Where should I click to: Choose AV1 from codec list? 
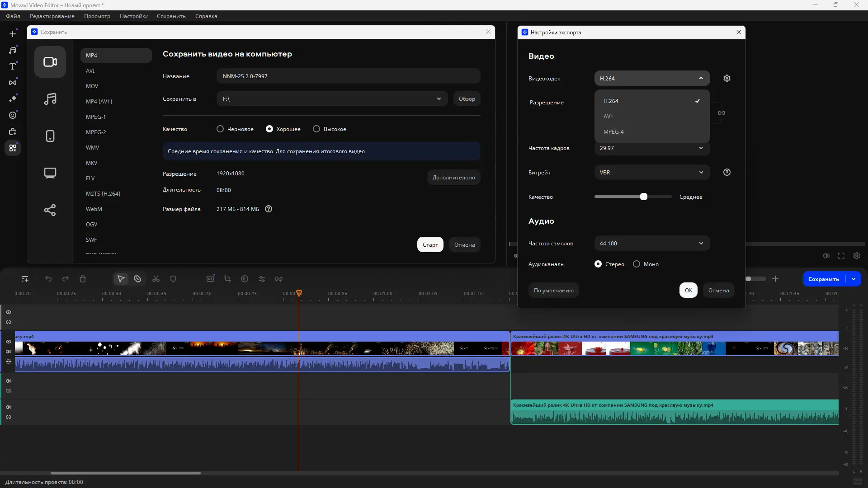[608, 116]
